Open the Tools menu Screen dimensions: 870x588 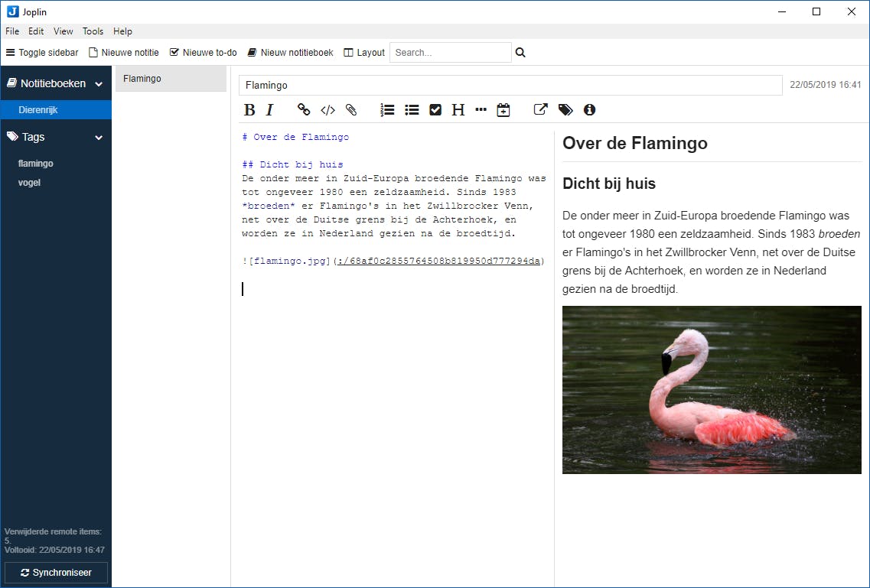93,31
